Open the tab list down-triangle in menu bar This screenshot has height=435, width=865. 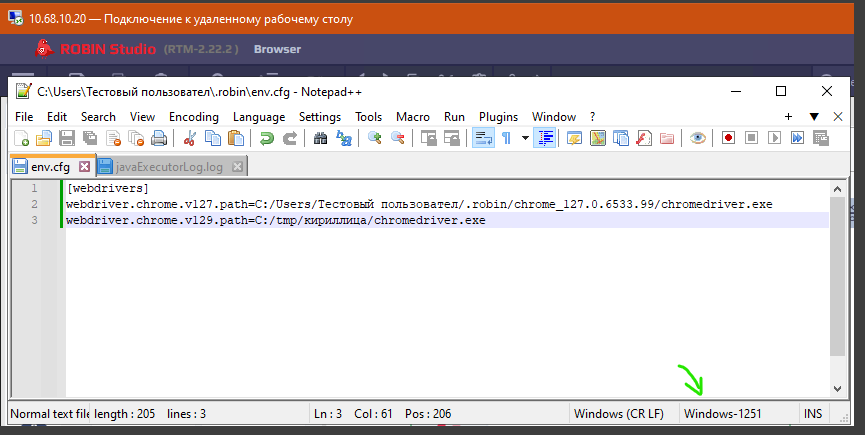(x=814, y=116)
